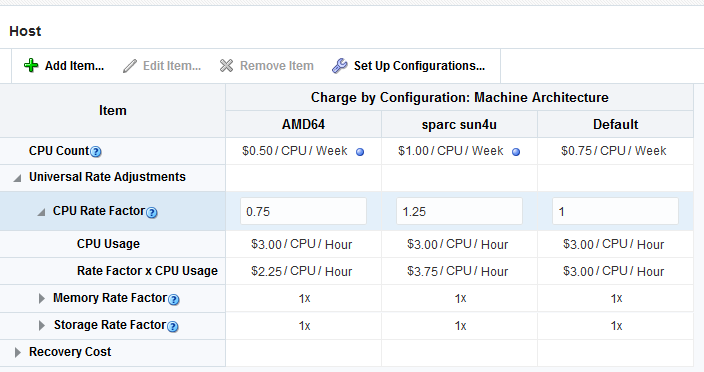Viewport: 704px width, 372px height.
Task: Select the Recovery Cost row label
Action: pyautogui.click(x=70, y=352)
